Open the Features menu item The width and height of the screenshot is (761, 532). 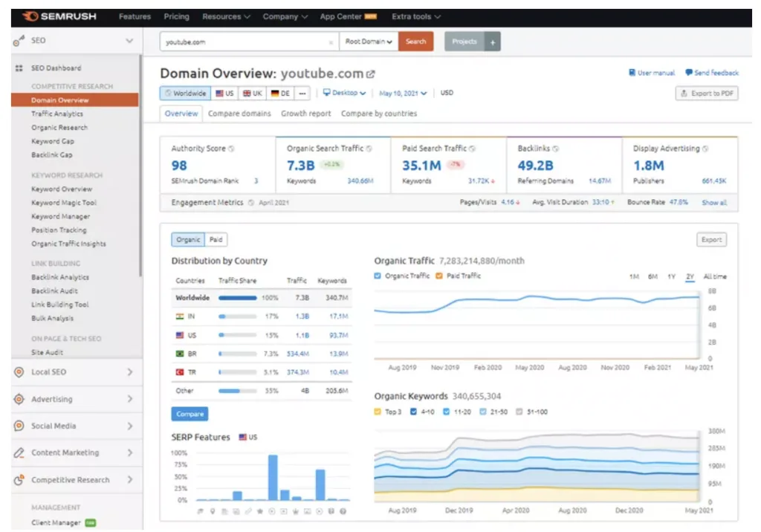pos(135,17)
